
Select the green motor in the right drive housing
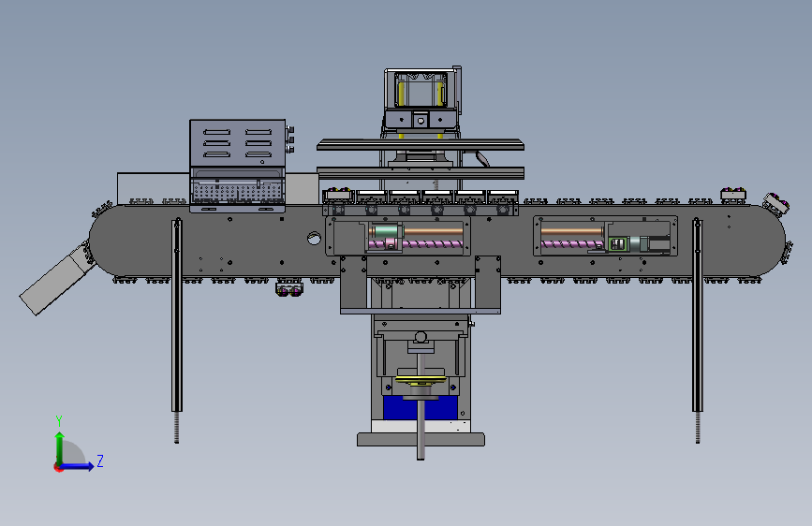[x=619, y=244]
